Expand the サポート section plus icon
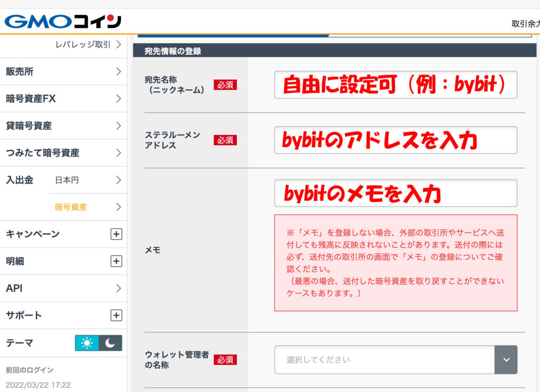The width and height of the screenshot is (540, 392). (117, 315)
